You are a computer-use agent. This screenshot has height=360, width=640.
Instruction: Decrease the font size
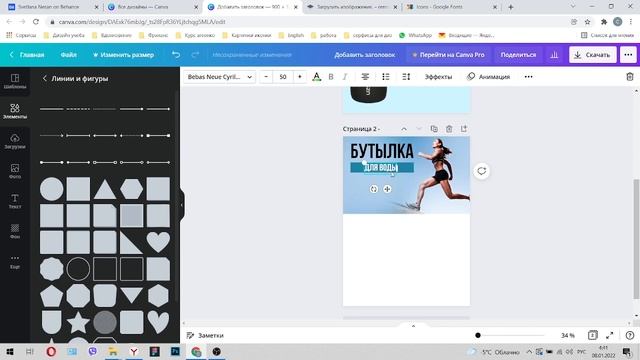coord(266,77)
